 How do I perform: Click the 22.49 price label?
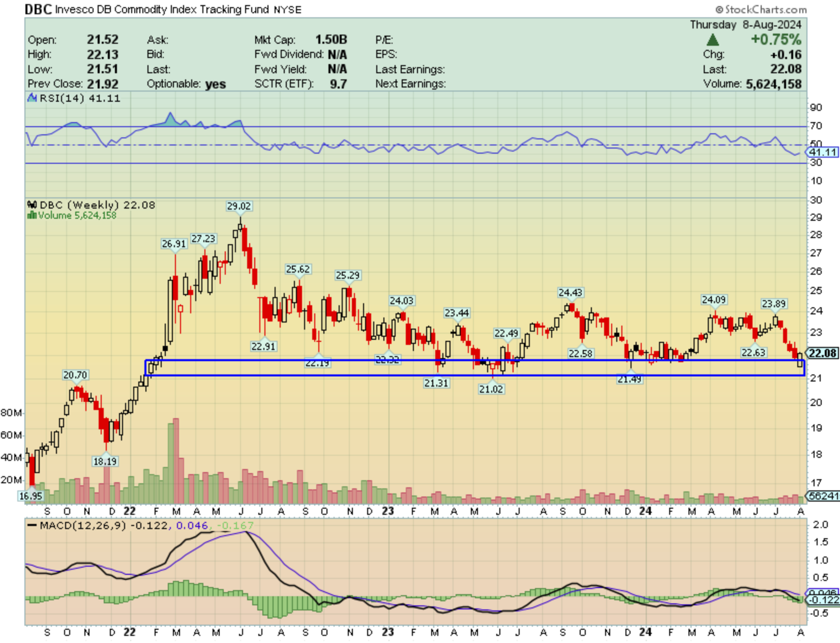(506, 333)
